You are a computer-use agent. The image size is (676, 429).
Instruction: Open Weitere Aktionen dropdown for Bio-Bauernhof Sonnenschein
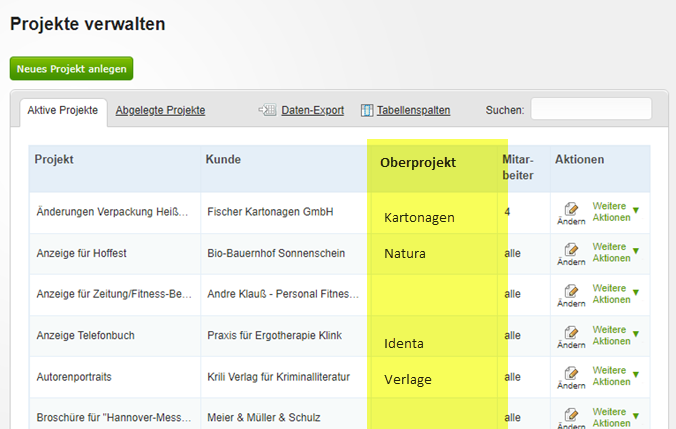click(x=616, y=252)
